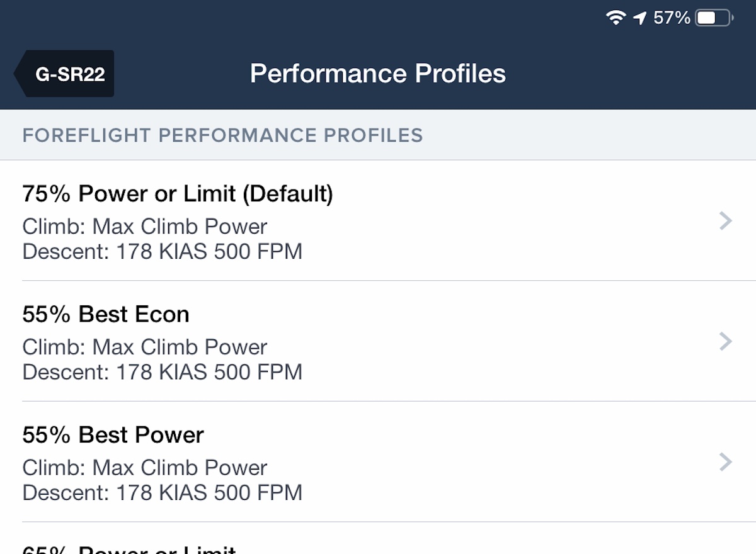Select the ForeFlight Performance Profiles section header
This screenshot has height=554, width=756.
point(223,135)
